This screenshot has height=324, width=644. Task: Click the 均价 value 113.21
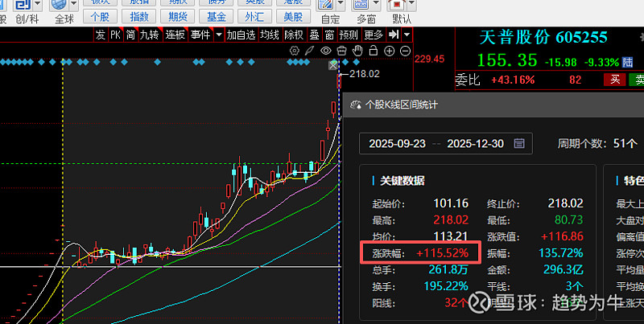451,236
